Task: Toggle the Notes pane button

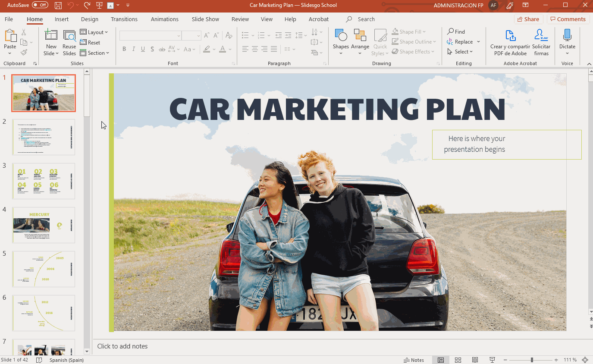Action: 414,360
